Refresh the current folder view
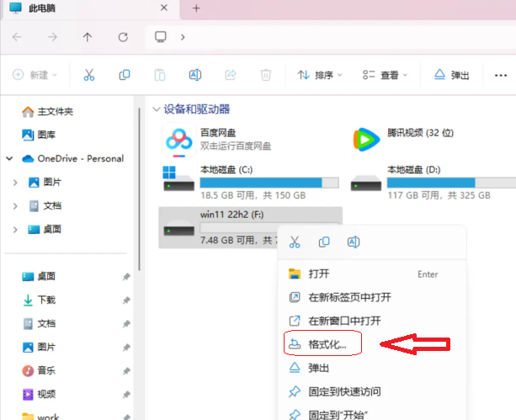 coord(123,37)
